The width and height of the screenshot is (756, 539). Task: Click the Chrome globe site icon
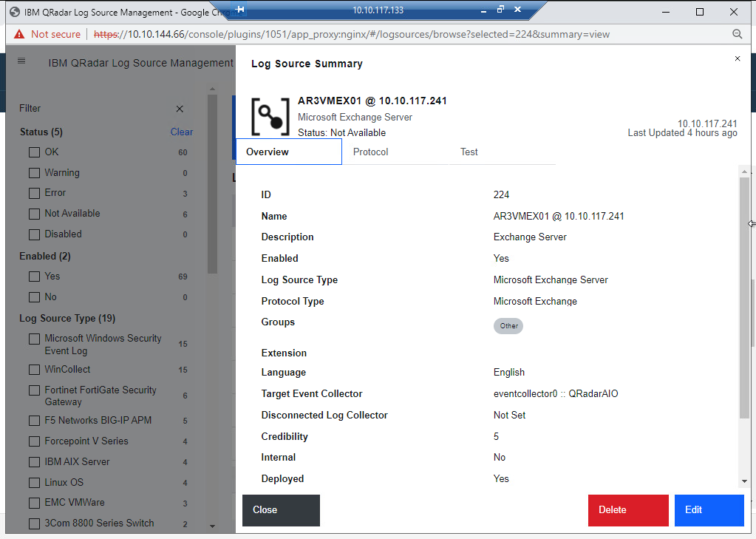(15, 12)
